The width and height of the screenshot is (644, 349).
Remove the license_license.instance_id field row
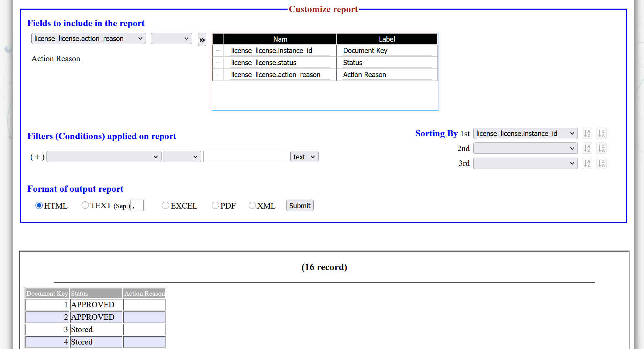tap(218, 51)
